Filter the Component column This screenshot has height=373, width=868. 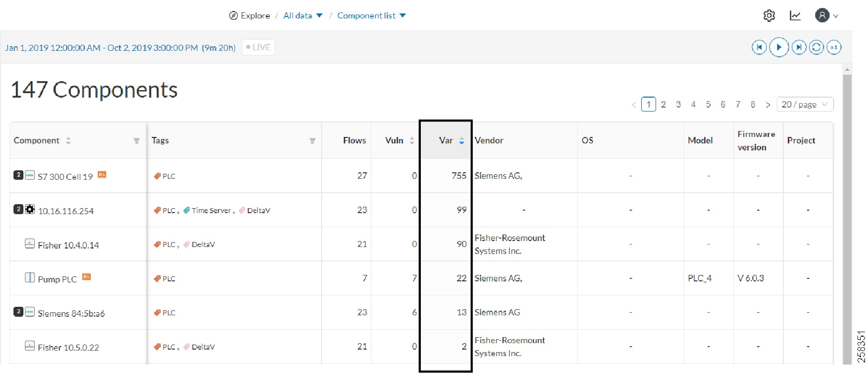pos(137,141)
